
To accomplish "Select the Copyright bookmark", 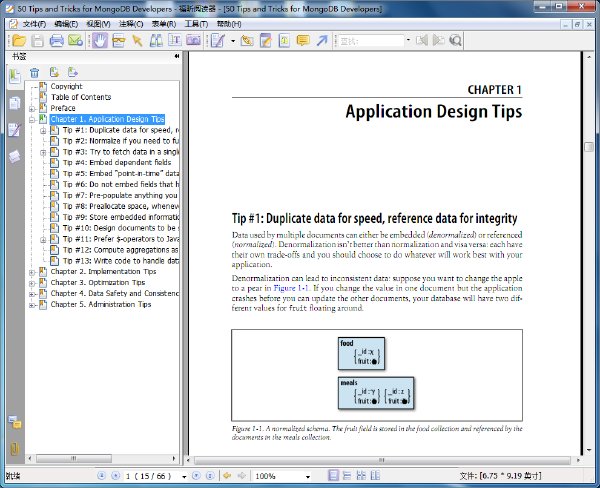I will coord(66,87).
